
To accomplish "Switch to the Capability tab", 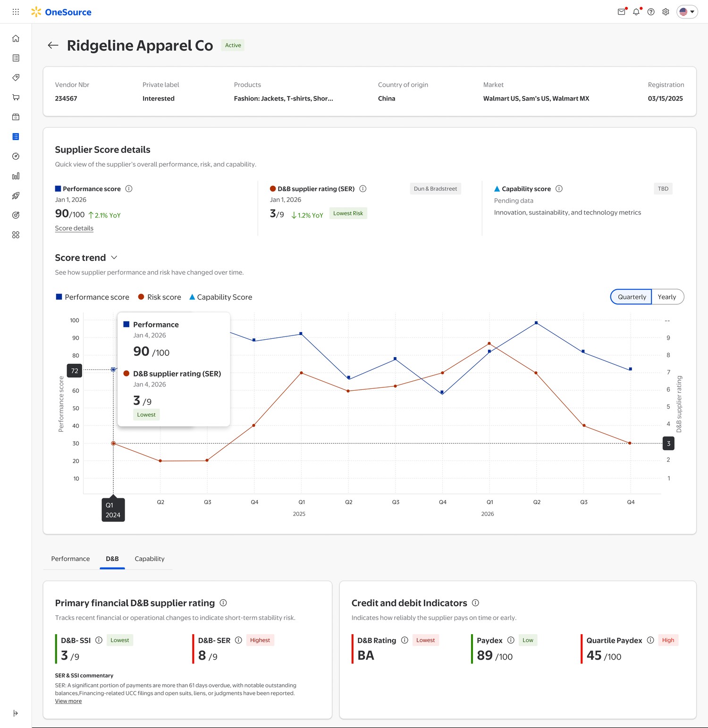I will pos(150,559).
